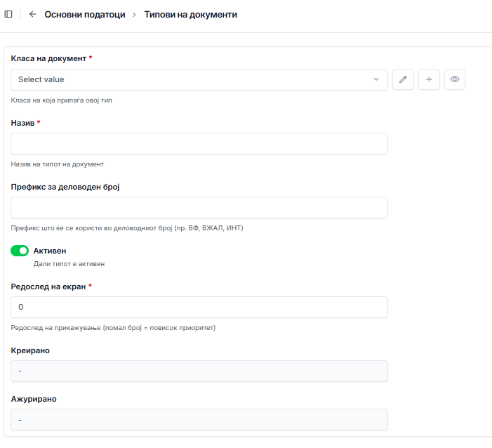The width and height of the screenshot is (492, 448).
Task: Open Основни податоци breadcrumb
Action: [85, 15]
